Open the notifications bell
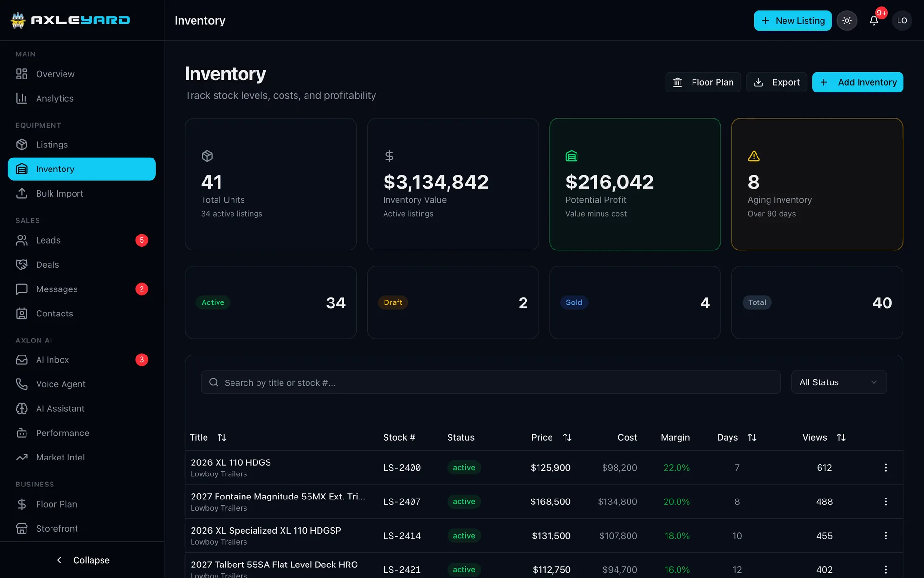The height and width of the screenshot is (578, 924). click(x=874, y=21)
